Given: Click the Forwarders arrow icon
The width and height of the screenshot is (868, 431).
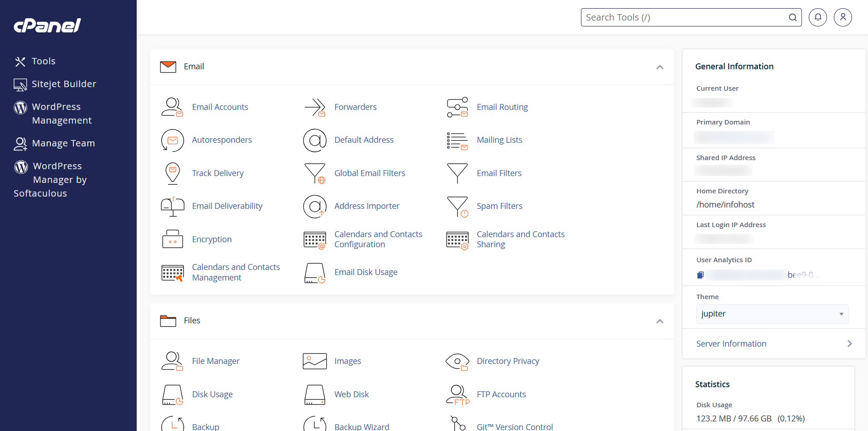Looking at the screenshot, I should point(315,107).
